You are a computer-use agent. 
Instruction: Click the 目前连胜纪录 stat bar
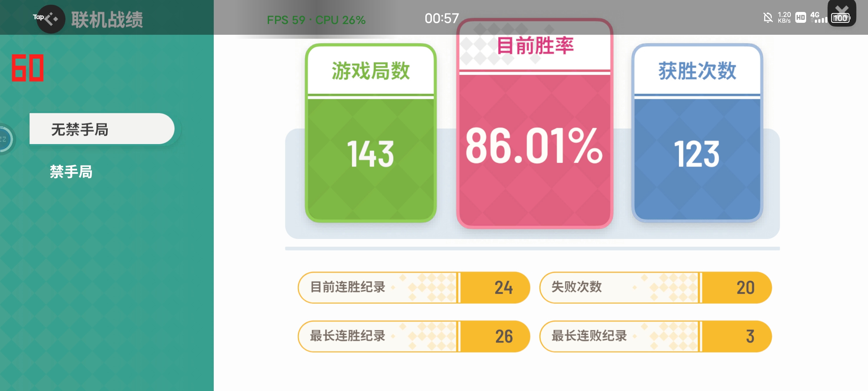414,287
